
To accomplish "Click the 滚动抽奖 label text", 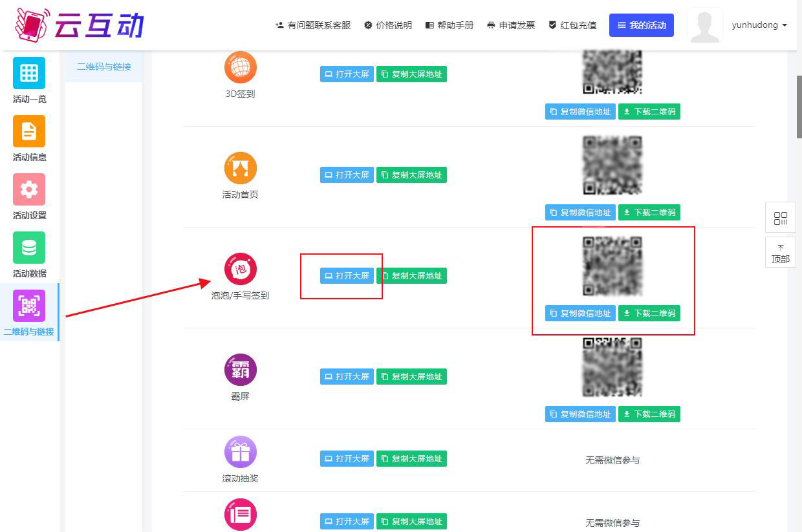I will click(241, 478).
